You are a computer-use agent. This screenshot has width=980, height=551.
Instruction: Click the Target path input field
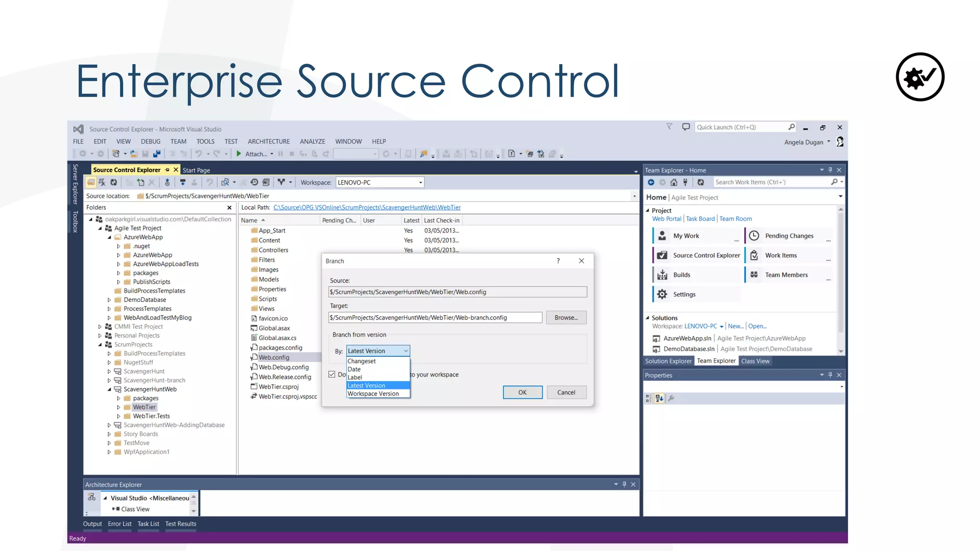pos(435,318)
